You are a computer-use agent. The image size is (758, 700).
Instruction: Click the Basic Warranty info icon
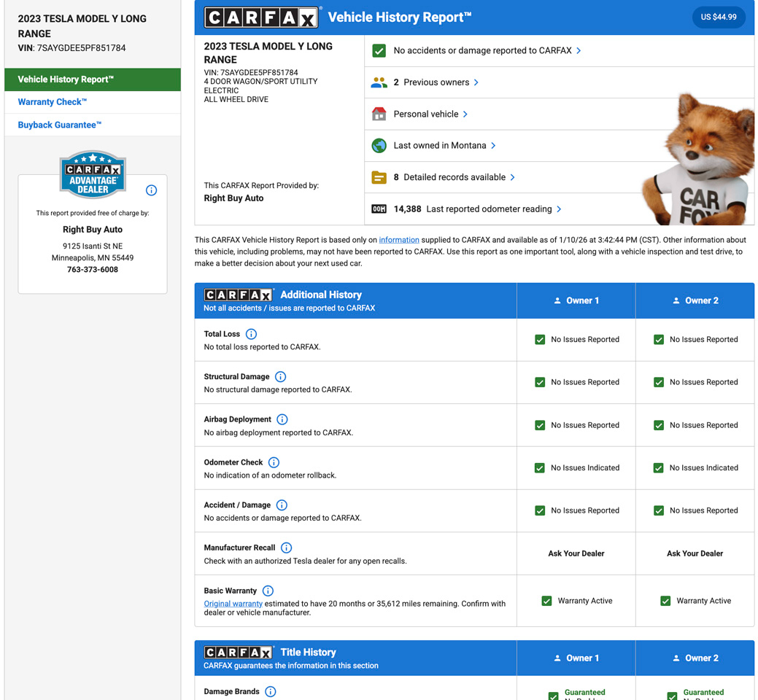pyautogui.click(x=268, y=591)
